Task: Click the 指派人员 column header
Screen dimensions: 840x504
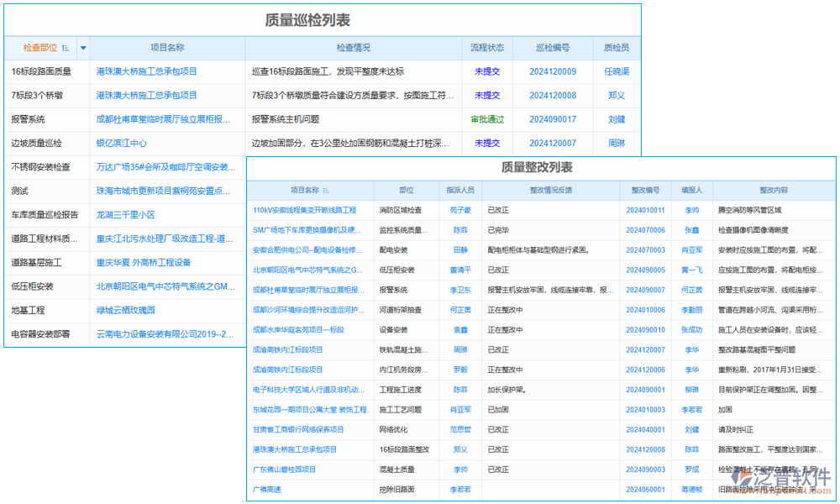Action: tap(461, 190)
